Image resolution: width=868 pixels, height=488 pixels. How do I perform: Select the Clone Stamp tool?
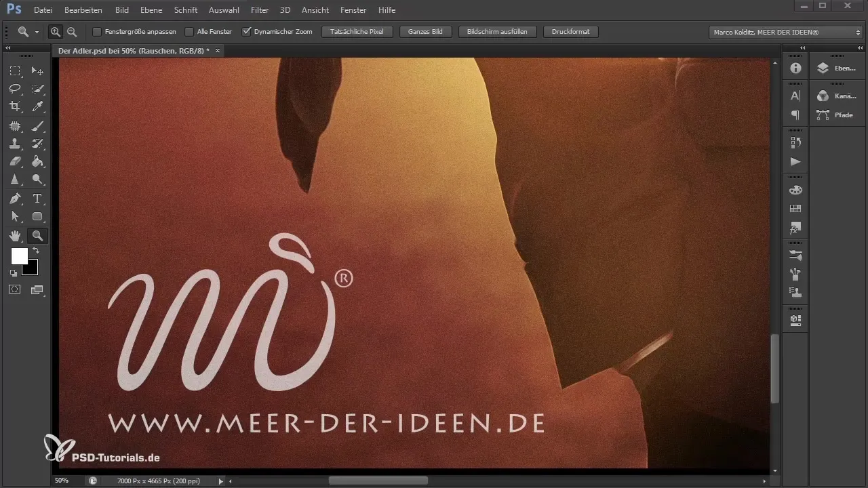[15, 144]
